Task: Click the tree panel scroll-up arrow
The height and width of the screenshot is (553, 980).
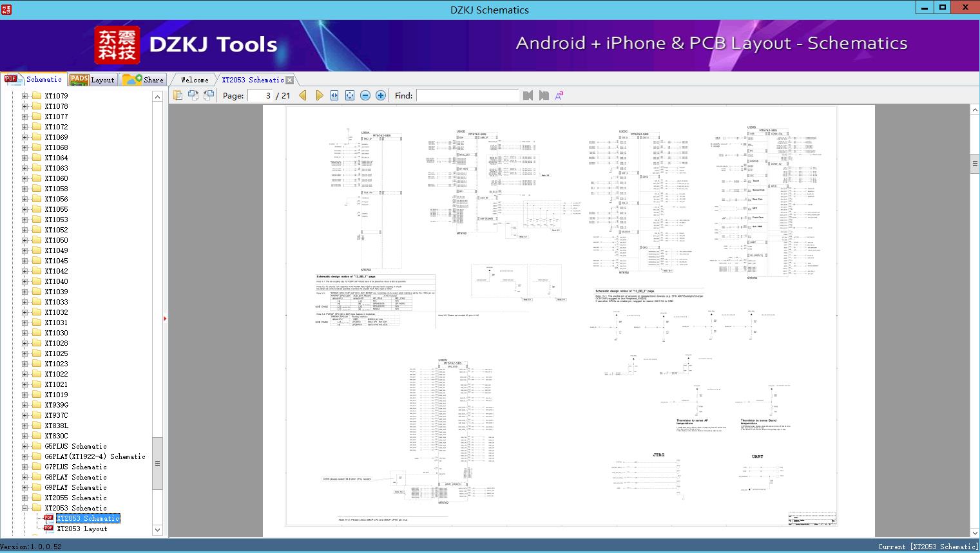Action: point(157,97)
